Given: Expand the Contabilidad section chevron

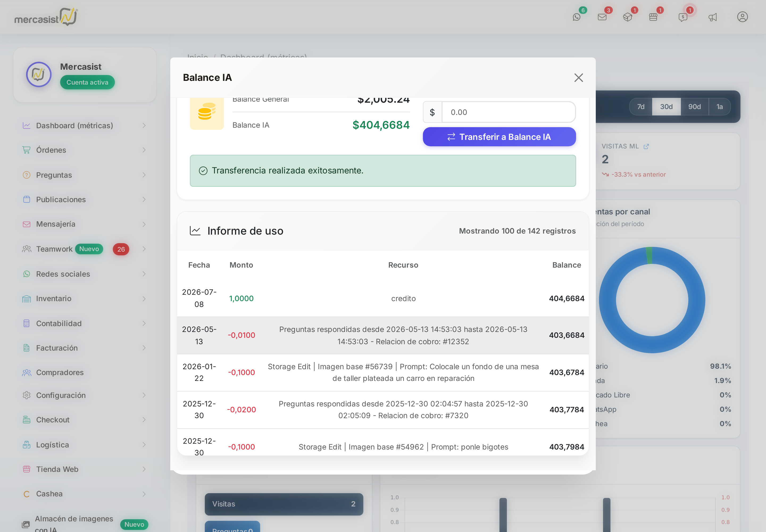Looking at the screenshot, I should point(144,323).
